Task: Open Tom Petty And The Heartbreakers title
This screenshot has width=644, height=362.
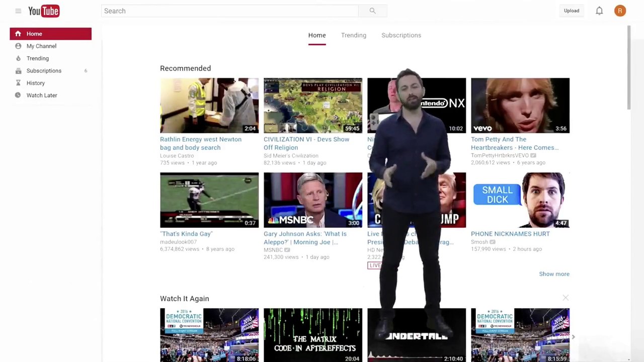Action: click(x=515, y=143)
